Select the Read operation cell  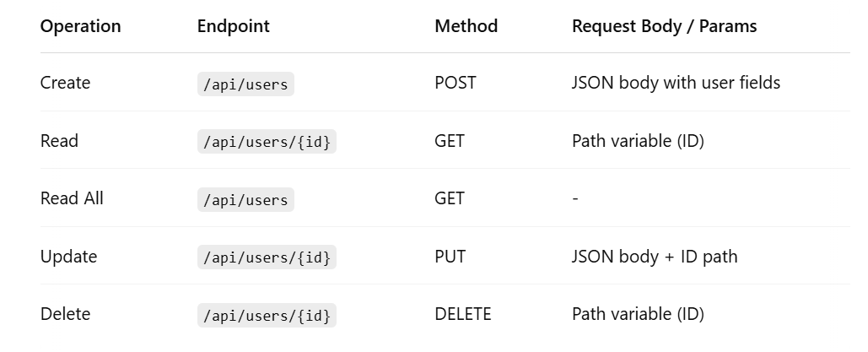click(x=59, y=141)
